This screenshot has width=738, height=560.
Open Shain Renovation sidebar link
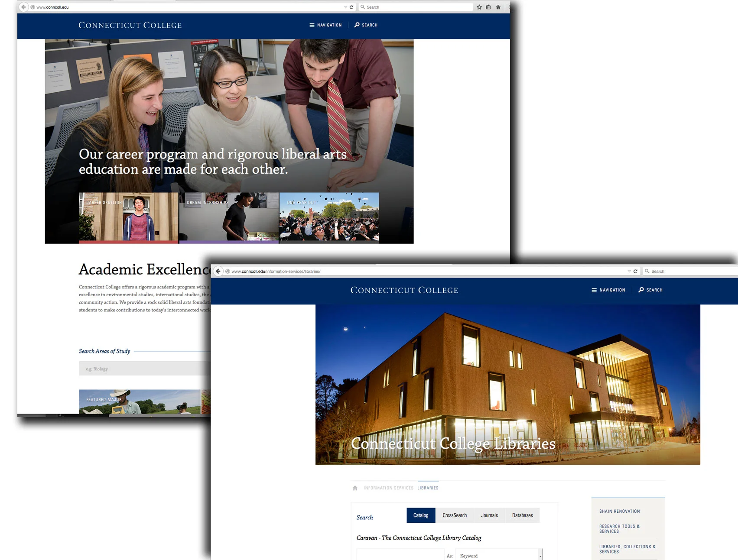pyautogui.click(x=620, y=511)
